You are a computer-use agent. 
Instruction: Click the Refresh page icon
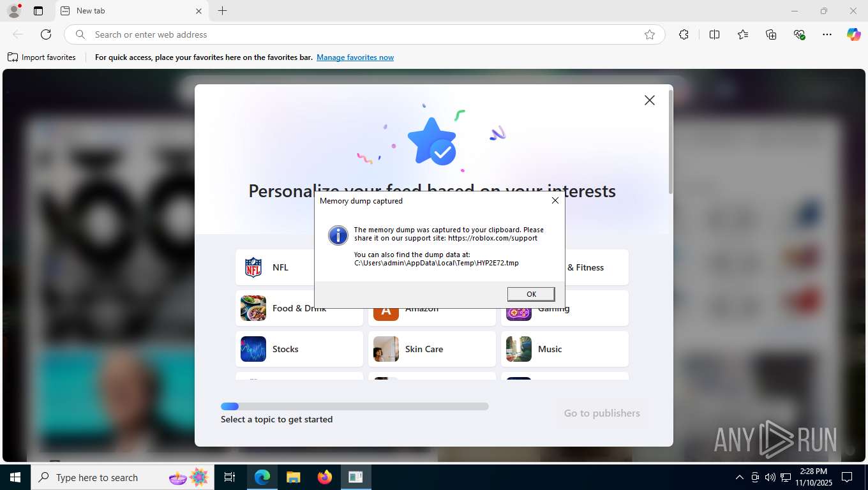[46, 34]
